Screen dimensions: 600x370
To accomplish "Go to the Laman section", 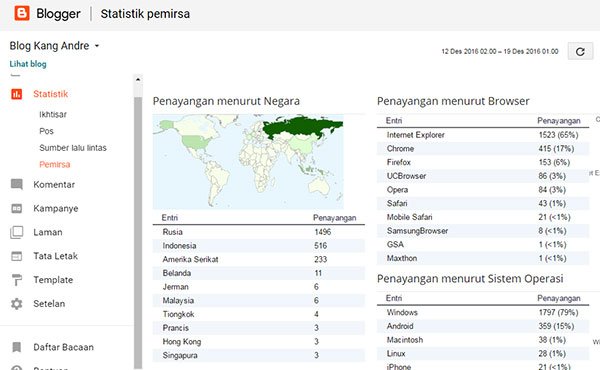I will point(47,232).
